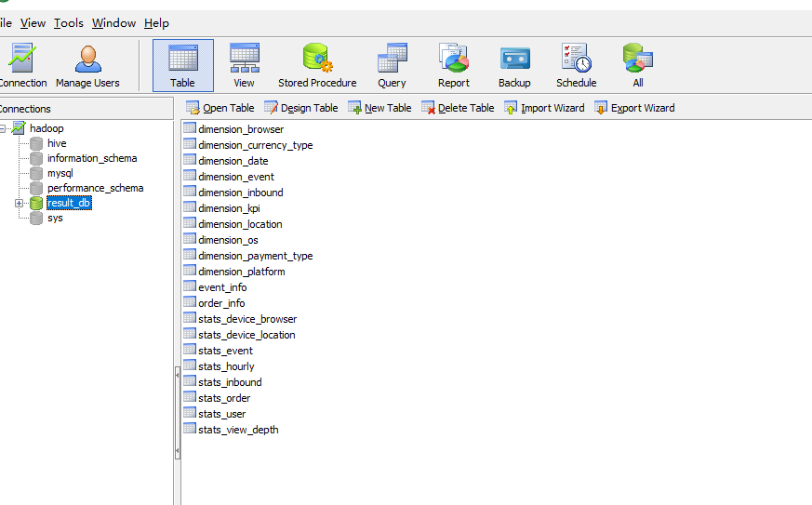Launch the Export Wizard

click(x=635, y=108)
